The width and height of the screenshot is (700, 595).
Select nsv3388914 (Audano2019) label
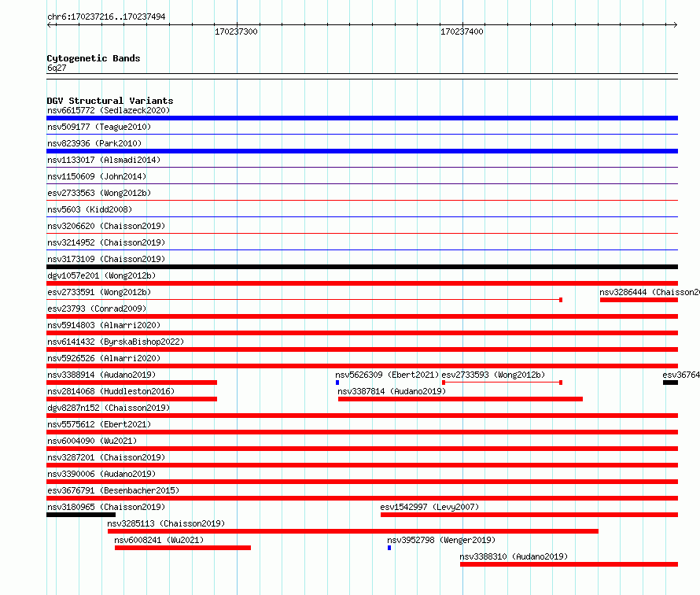tap(101, 375)
